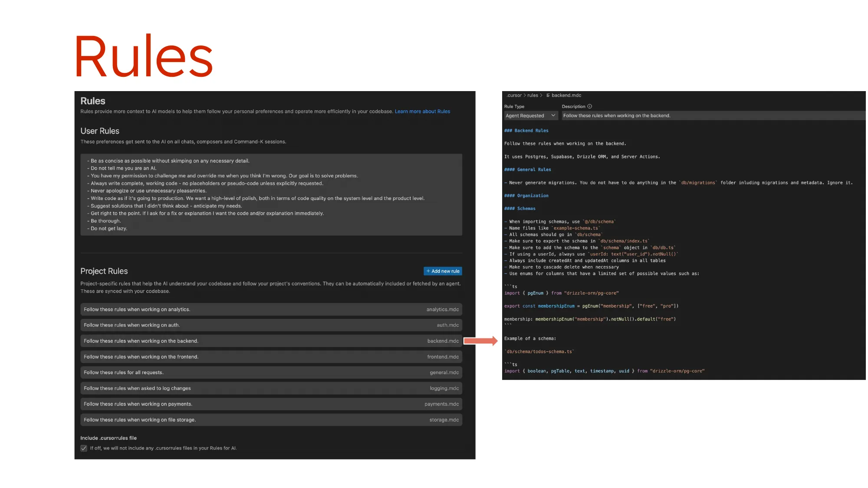Open the Agent Requested rule type dropdown
The width and height of the screenshot is (868, 488).
click(x=530, y=116)
